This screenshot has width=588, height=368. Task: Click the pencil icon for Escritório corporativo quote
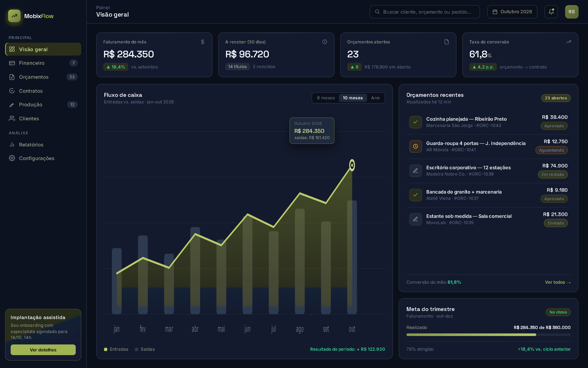pyautogui.click(x=415, y=171)
